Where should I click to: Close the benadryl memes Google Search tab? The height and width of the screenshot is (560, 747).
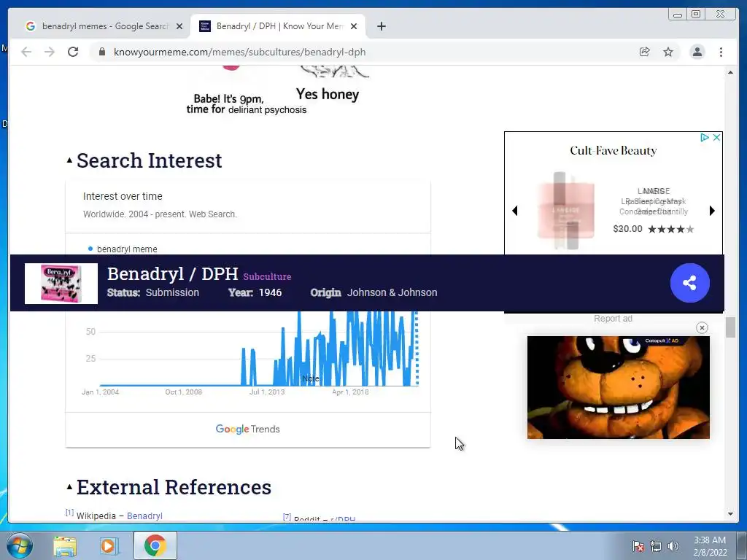click(179, 26)
